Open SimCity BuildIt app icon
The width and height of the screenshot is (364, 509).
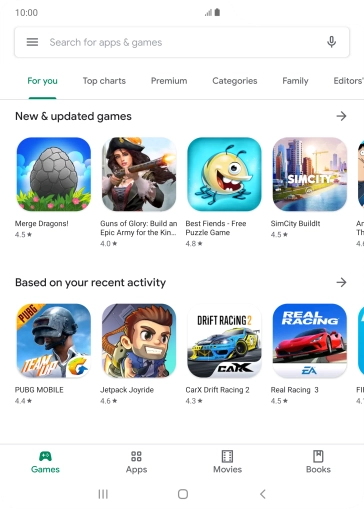(x=310, y=174)
